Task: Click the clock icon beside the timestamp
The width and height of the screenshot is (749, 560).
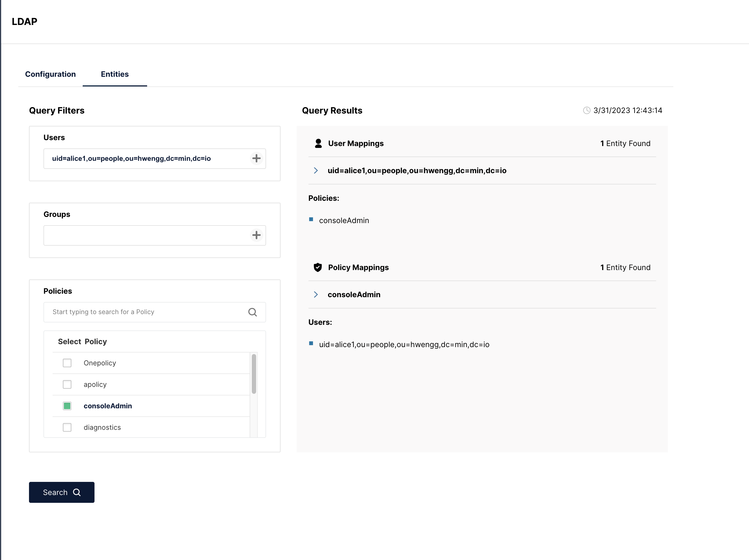Action: point(587,110)
